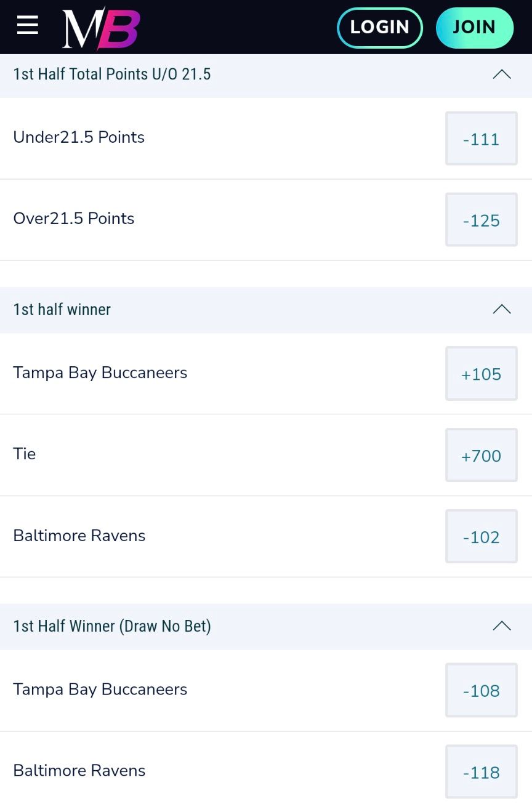The image size is (532, 812).
Task: Click the 1st half winner header label
Action: pos(62,310)
